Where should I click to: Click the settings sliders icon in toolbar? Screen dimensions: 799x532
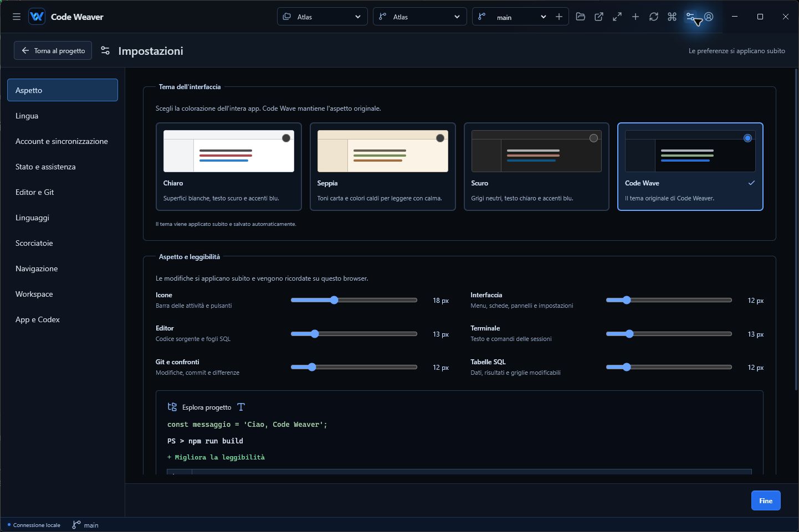pos(690,17)
